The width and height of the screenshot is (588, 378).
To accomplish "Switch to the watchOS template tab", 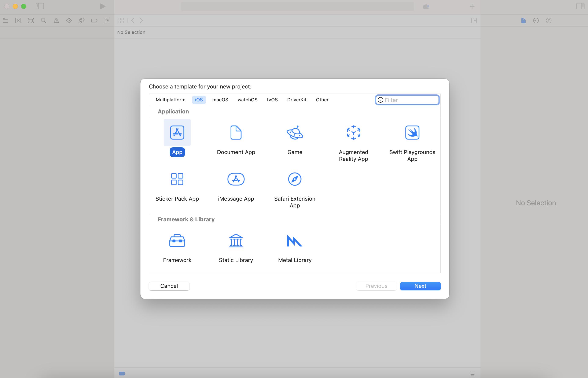I will tap(247, 100).
